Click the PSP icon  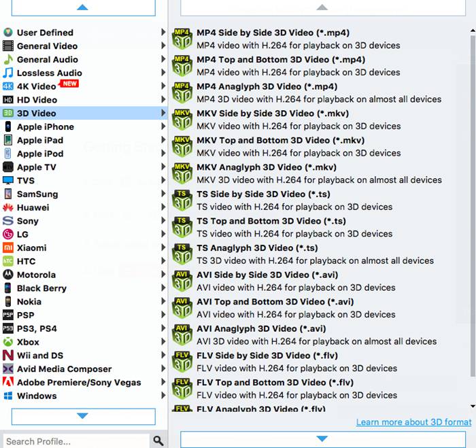[x=8, y=315]
